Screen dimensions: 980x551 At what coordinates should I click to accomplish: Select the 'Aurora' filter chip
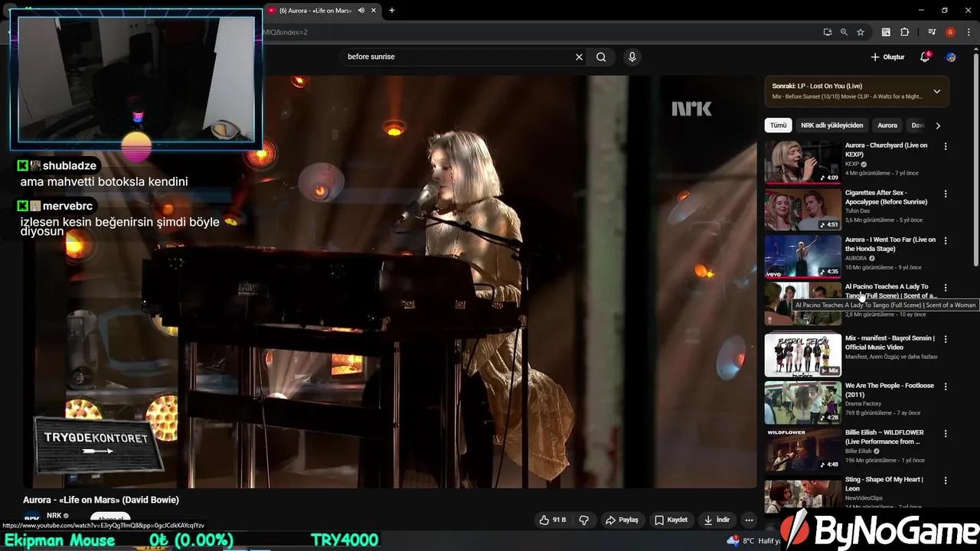[887, 126]
